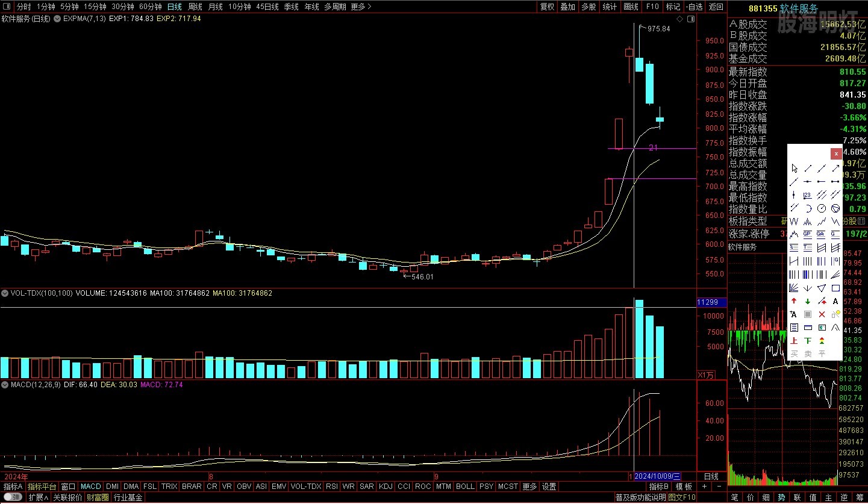Screen dimensions: 868x504
Task: Choose the W-shaped wave pattern tool
Action: [x=793, y=221]
